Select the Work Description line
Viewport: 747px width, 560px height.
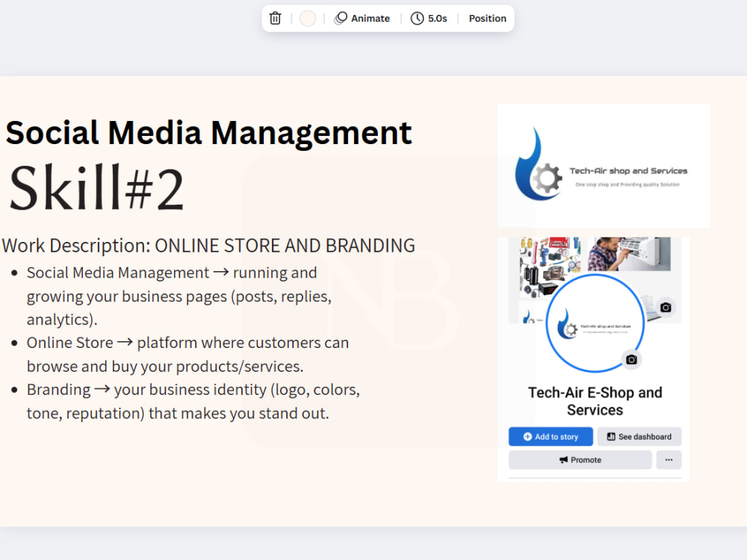click(208, 246)
